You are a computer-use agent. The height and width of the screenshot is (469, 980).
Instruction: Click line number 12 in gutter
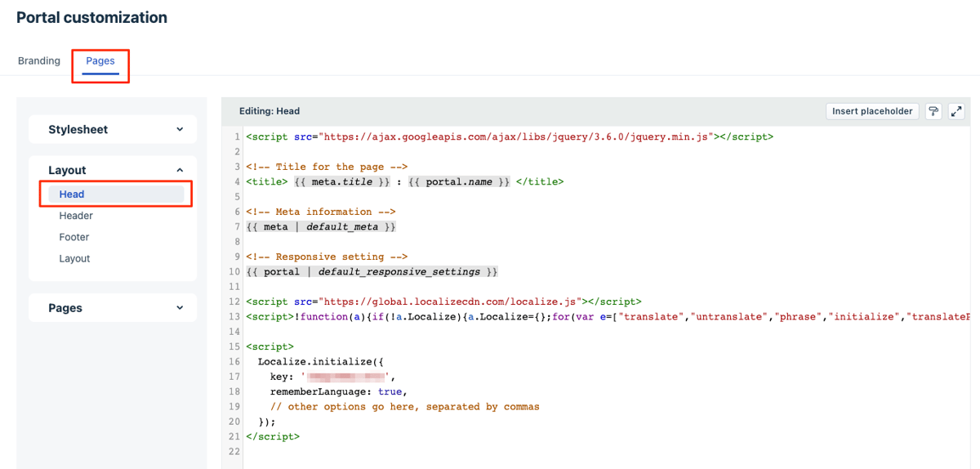[234, 301]
